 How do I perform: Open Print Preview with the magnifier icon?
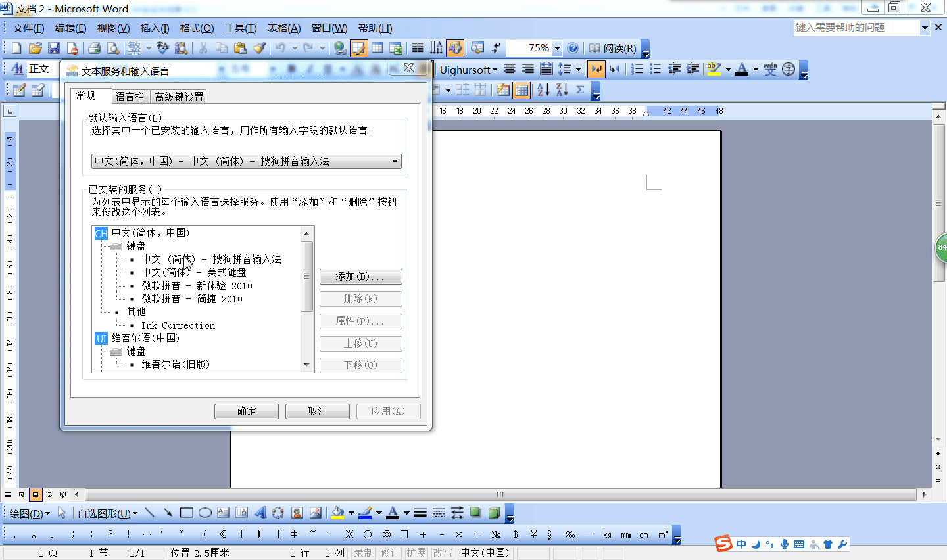click(x=113, y=48)
